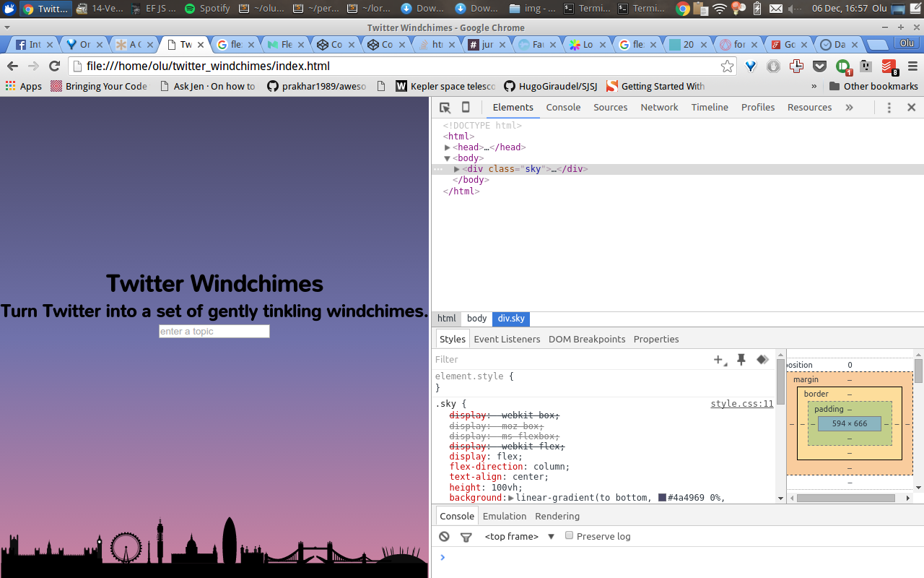
Task: Open Apps shortcut in bookmarks bar
Action: point(24,86)
